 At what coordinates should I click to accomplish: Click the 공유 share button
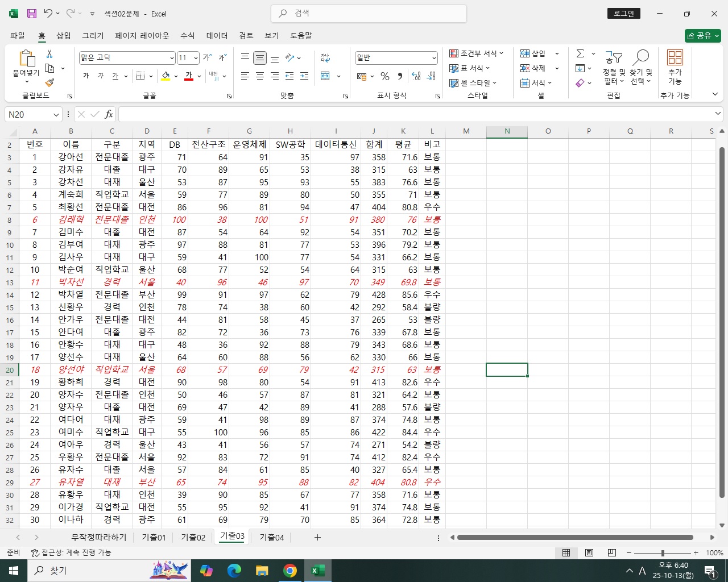click(703, 35)
